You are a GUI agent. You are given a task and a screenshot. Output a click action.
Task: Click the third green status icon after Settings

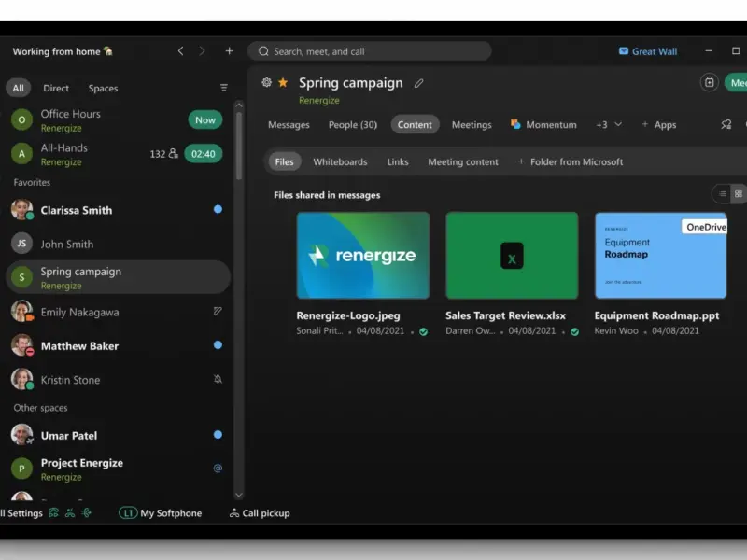tap(86, 512)
